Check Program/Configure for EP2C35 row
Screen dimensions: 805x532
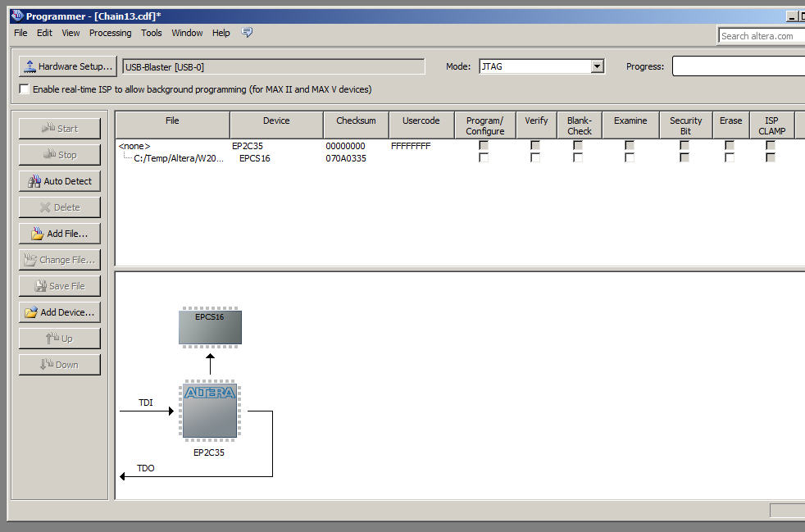pyautogui.click(x=483, y=145)
